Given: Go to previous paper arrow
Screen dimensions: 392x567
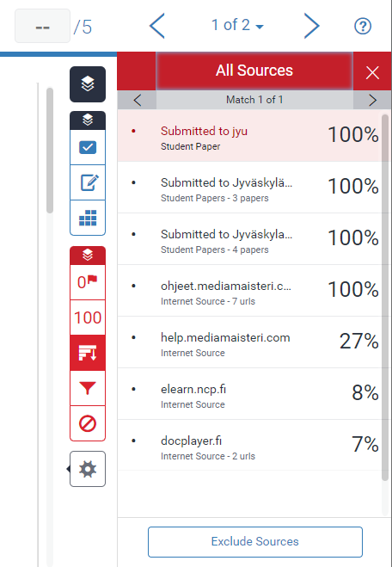Looking at the screenshot, I should pyautogui.click(x=157, y=26).
